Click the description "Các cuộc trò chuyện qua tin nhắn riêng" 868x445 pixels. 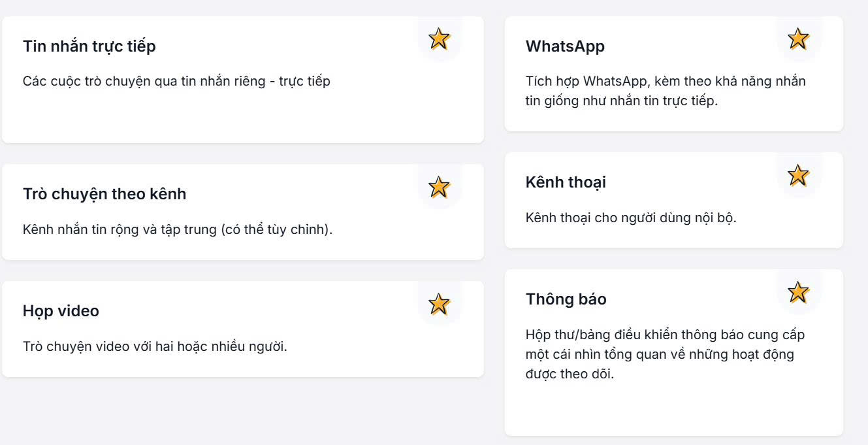click(176, 82)
